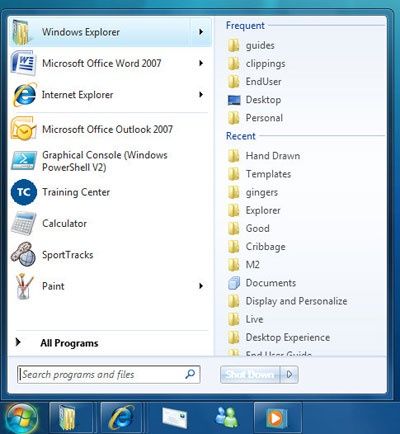Image resolution: width=400 pixels, height=434 pixels.
Task: Click the Live folder icon
Action: point(234,319)
